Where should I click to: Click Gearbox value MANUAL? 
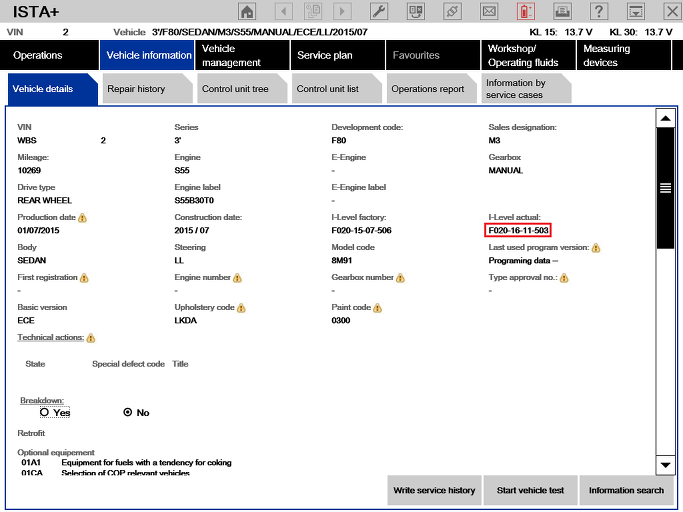505,170
